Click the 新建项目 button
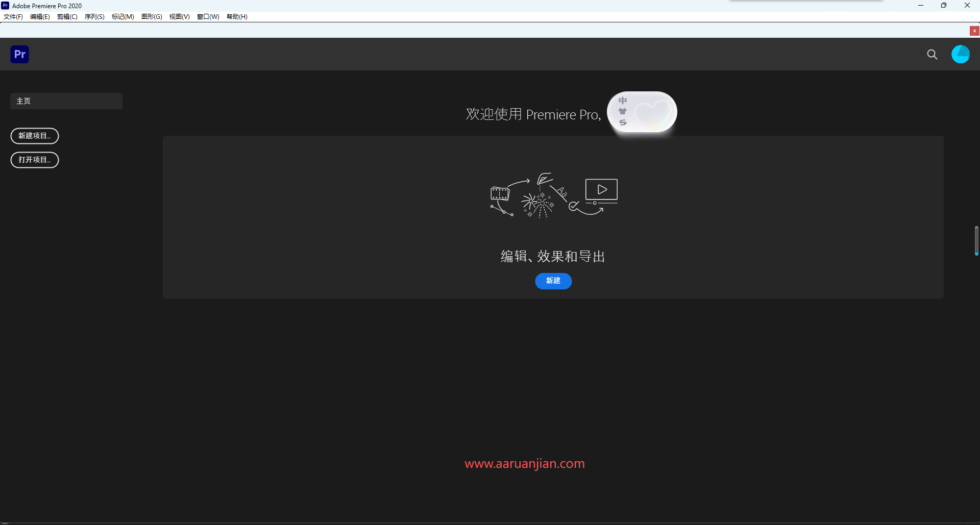The height and width of the screenshot is (525, 980). [x=35, y=136]
